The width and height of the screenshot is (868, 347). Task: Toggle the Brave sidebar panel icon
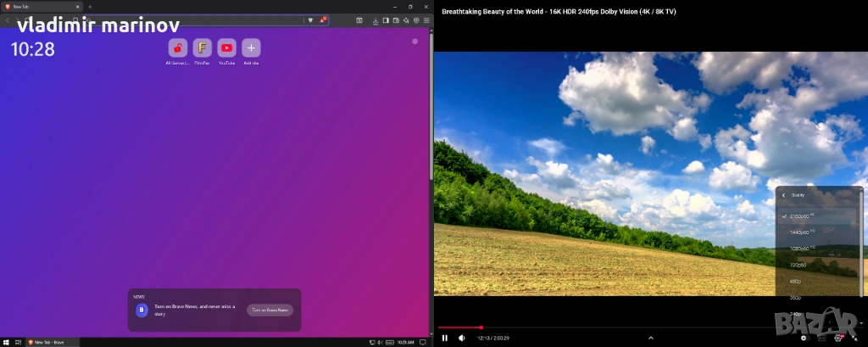point(386,20)
